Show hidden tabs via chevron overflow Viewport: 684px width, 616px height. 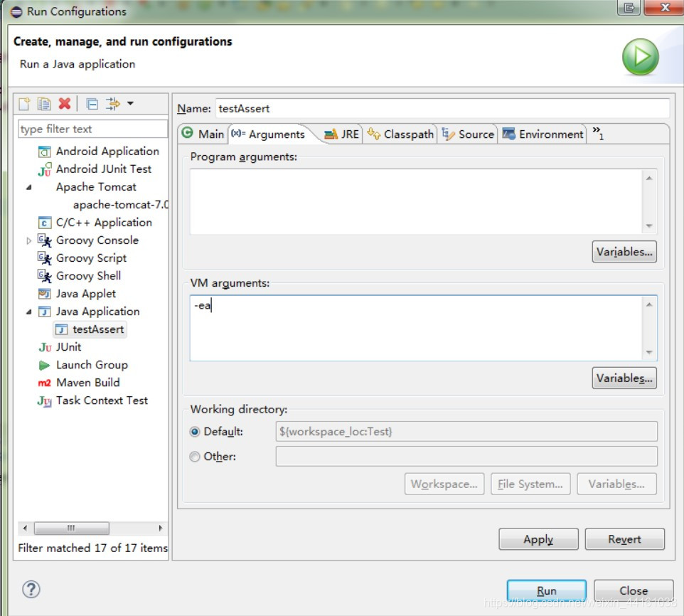point(598,133)
